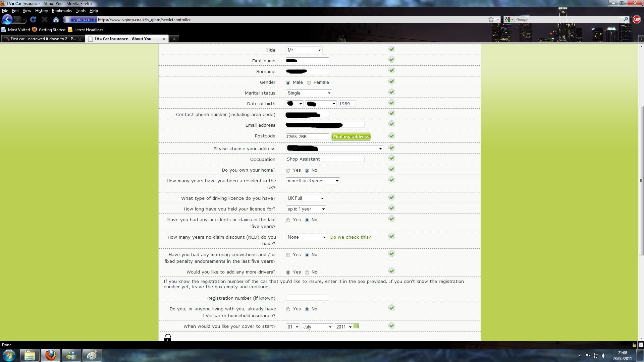Open the licence held duration dropdown

click(306, 209)
